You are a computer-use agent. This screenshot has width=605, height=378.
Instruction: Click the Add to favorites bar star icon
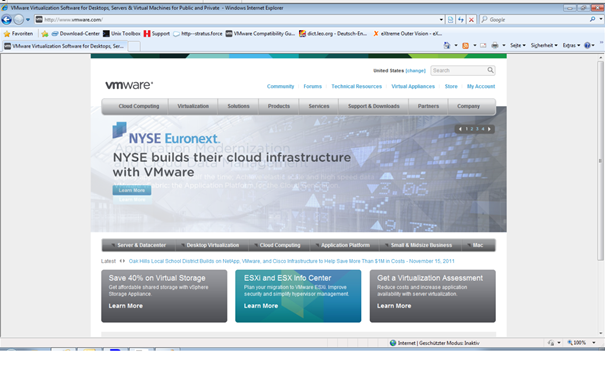coord(45,34)
